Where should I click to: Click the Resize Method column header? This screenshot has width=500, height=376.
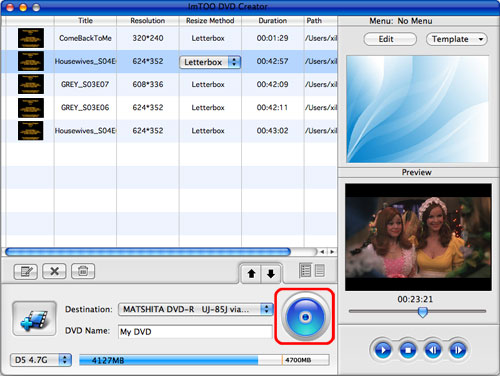210,21
